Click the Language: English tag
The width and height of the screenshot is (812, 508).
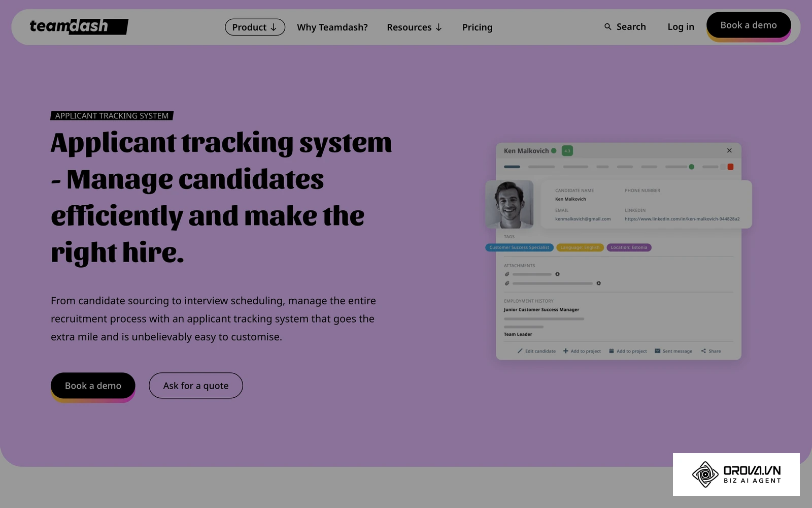(x=580, y=247)
